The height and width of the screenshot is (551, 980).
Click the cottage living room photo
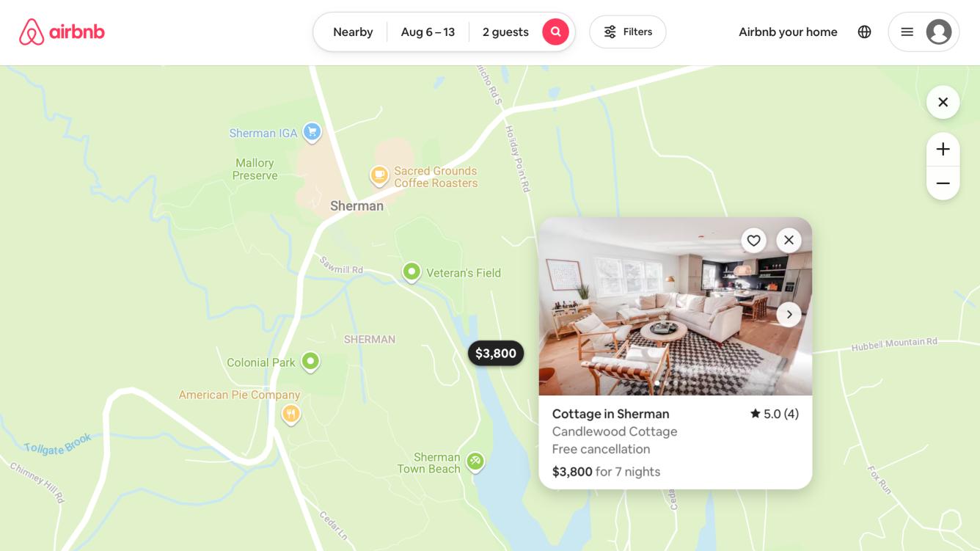click(676, 307)
